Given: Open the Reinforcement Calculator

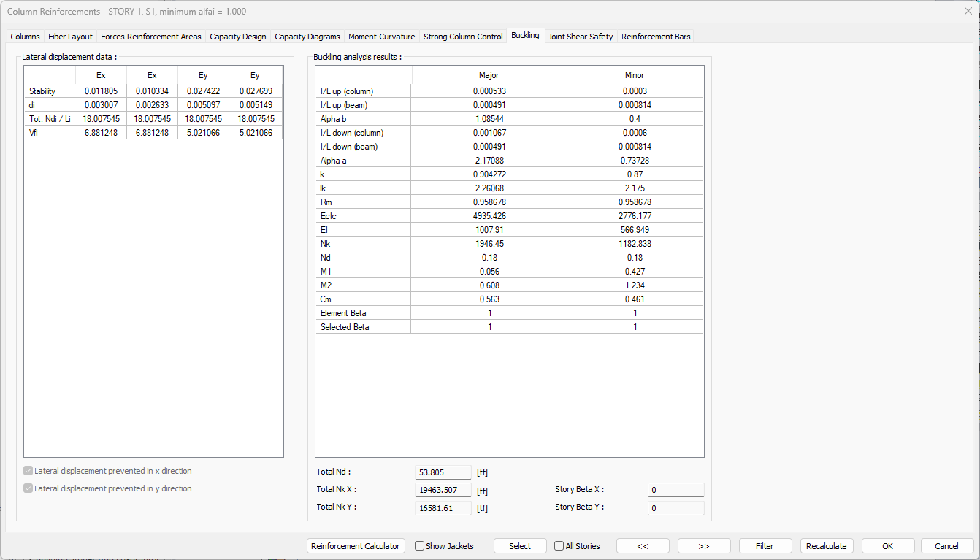Looking at the screenshot, I should [356, 546].
